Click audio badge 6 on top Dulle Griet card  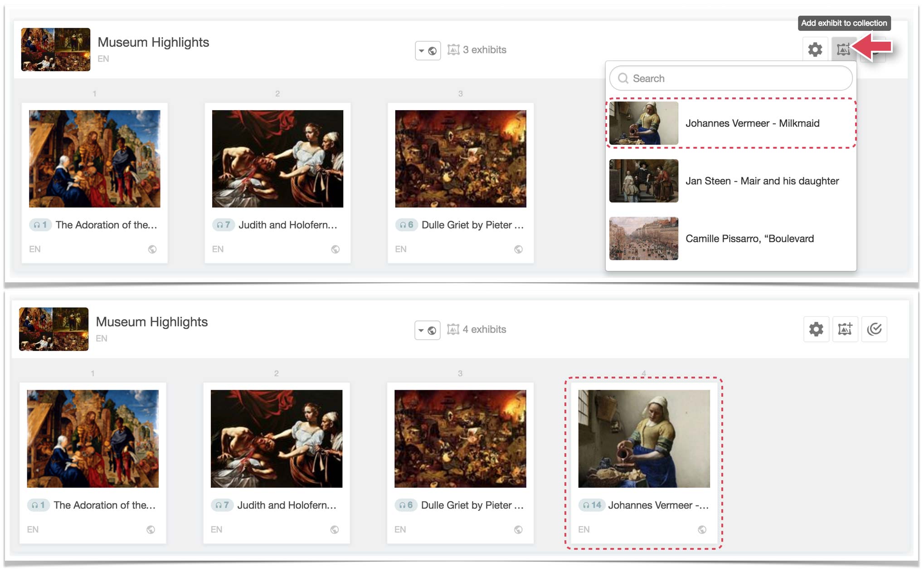coord(406,225)
